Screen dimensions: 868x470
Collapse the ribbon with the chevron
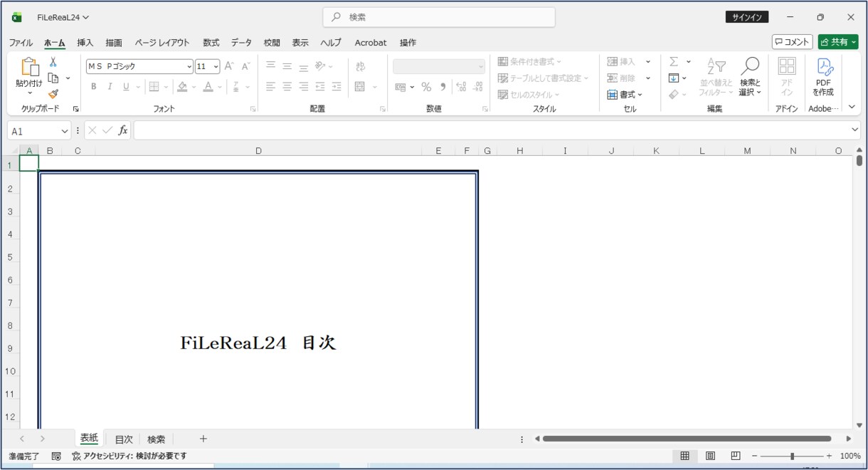(852, 108)
